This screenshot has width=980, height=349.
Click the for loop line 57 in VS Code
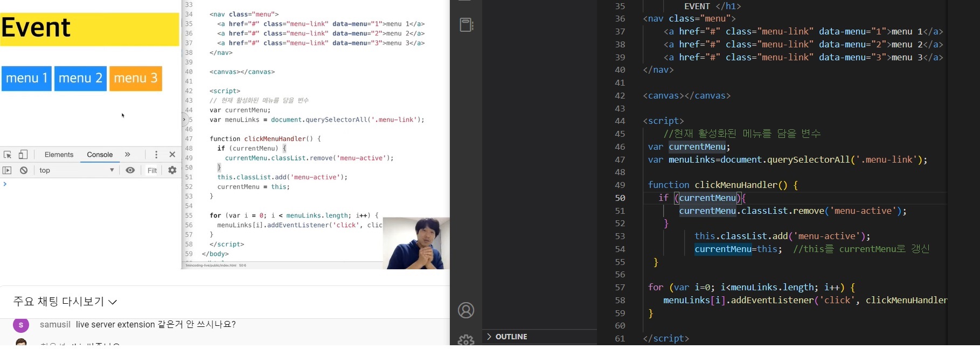pyautogui.click(x=752, y=287)
